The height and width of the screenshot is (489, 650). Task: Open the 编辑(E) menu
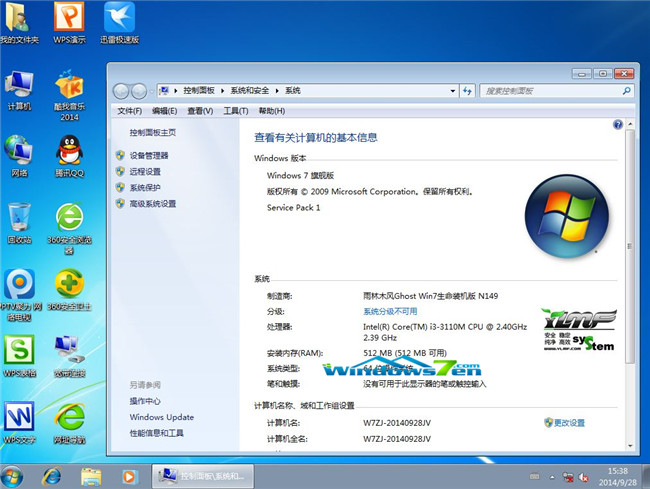coord(165,111)
